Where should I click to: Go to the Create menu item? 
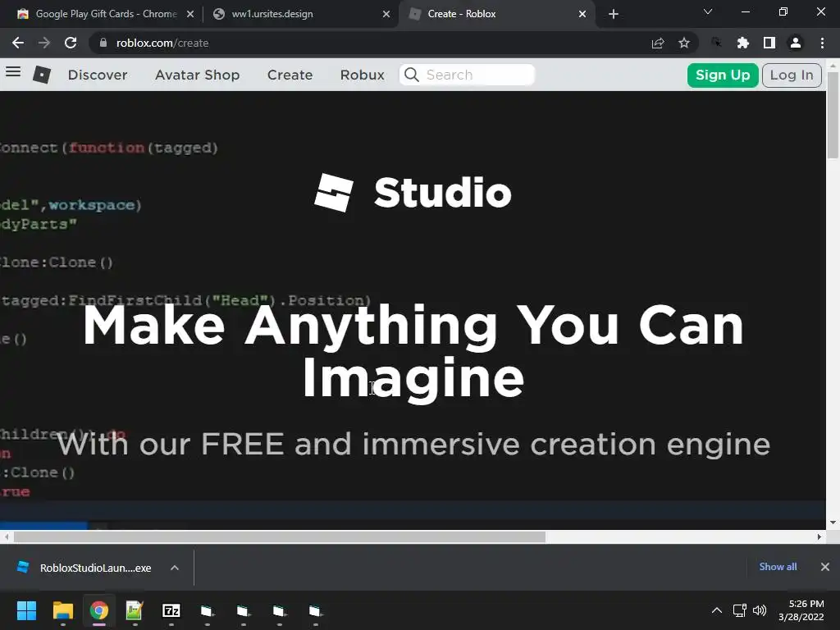[x=290, y=75]
